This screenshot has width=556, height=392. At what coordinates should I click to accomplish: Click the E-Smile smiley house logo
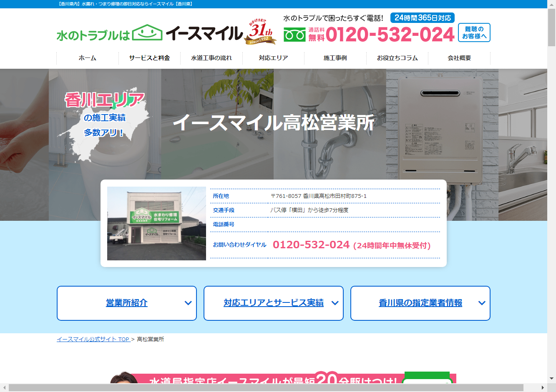tap(147, 33)
